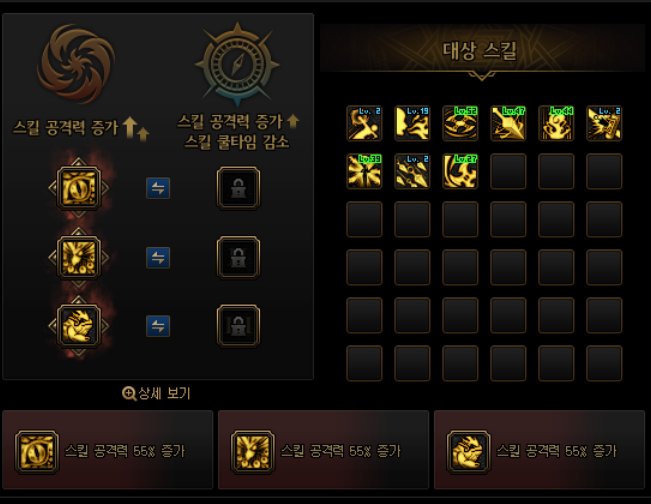Open the 상세 보기 detail view
The height and width of the screenshot is (504, 651).
tap(157, 393)
